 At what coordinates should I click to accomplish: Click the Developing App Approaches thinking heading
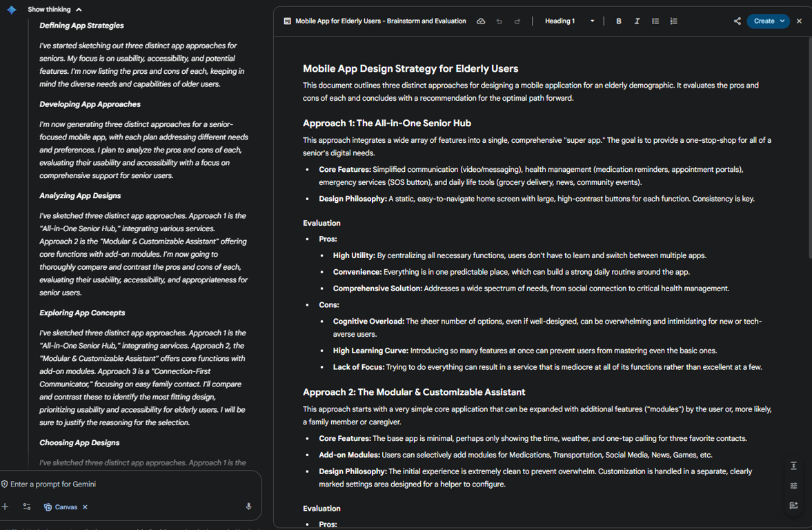(x=90, y=104)
